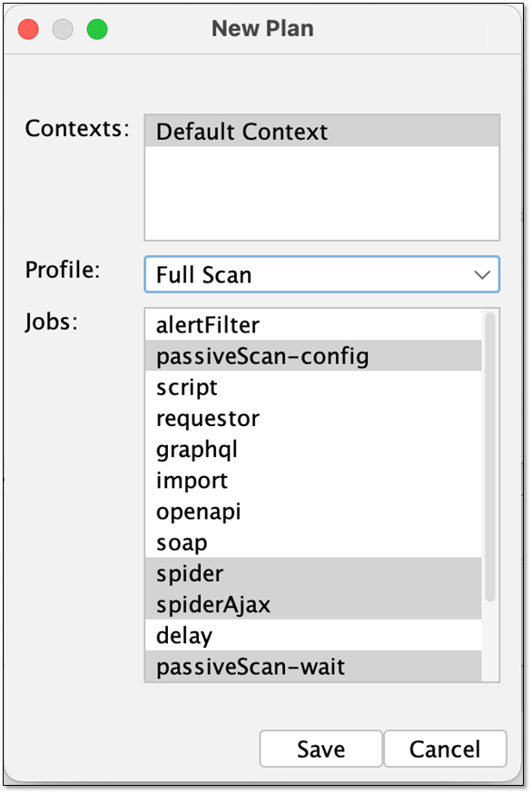532x794 pixels.
Task: Close the dialog with the red button
Action: [x=28, y=29]
